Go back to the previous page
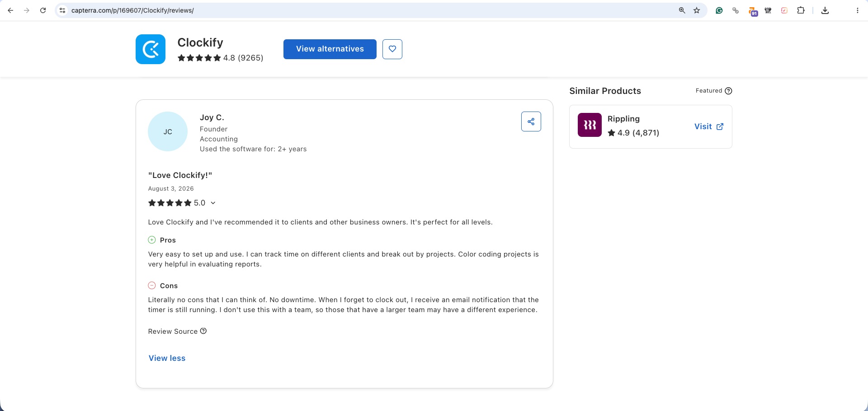 10,10
